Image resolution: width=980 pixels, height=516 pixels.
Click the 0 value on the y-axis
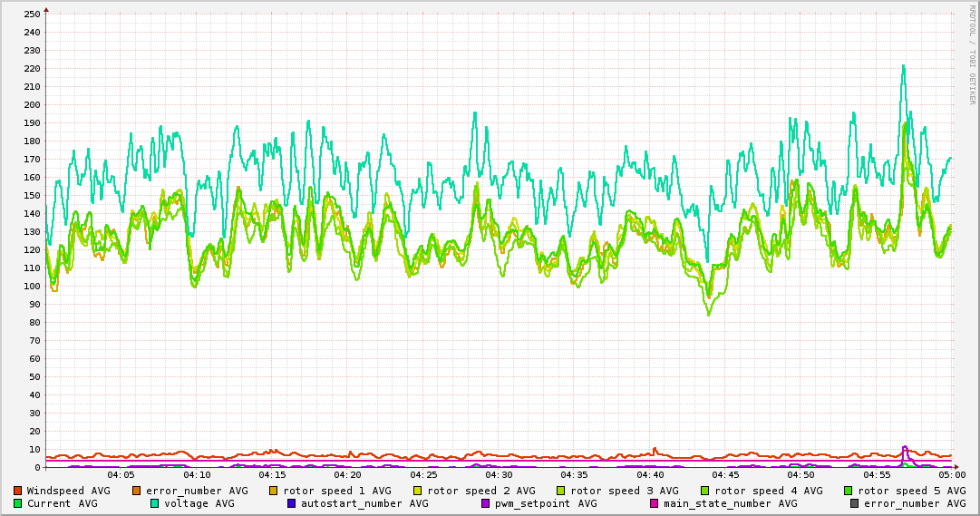click(x=37, y=468)
